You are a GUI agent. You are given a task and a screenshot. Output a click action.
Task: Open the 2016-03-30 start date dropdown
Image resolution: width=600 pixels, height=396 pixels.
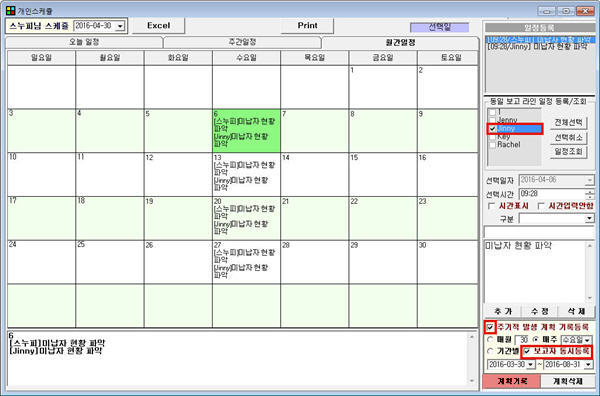530,365
